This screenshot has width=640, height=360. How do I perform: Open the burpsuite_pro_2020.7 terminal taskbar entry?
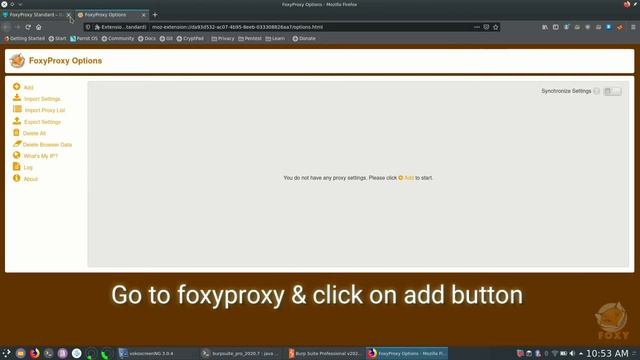click(x=241, y=353)
